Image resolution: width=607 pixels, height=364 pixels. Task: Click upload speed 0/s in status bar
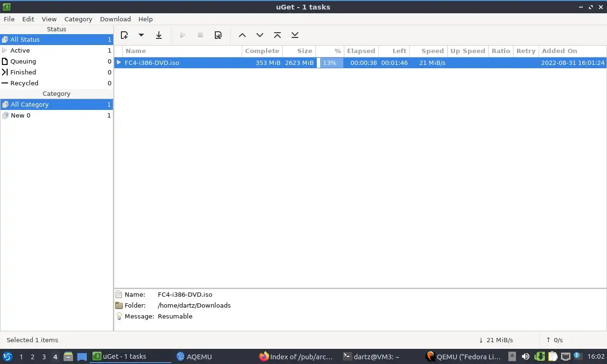click(554, 340)
